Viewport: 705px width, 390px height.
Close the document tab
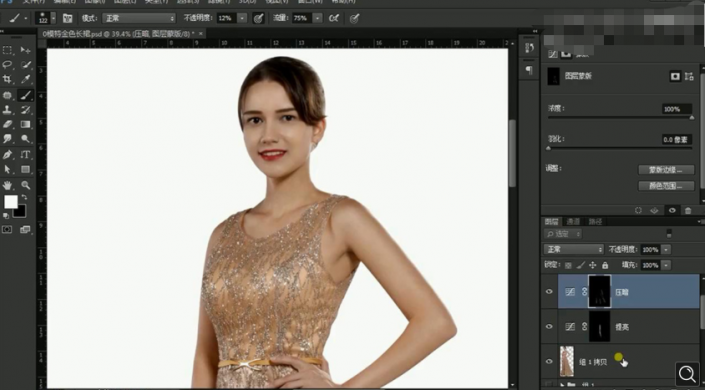[201, 33]
